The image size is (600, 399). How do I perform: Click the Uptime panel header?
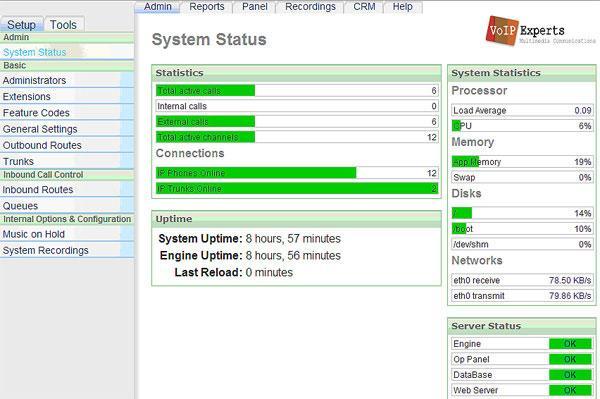click(x=296, y=219)
